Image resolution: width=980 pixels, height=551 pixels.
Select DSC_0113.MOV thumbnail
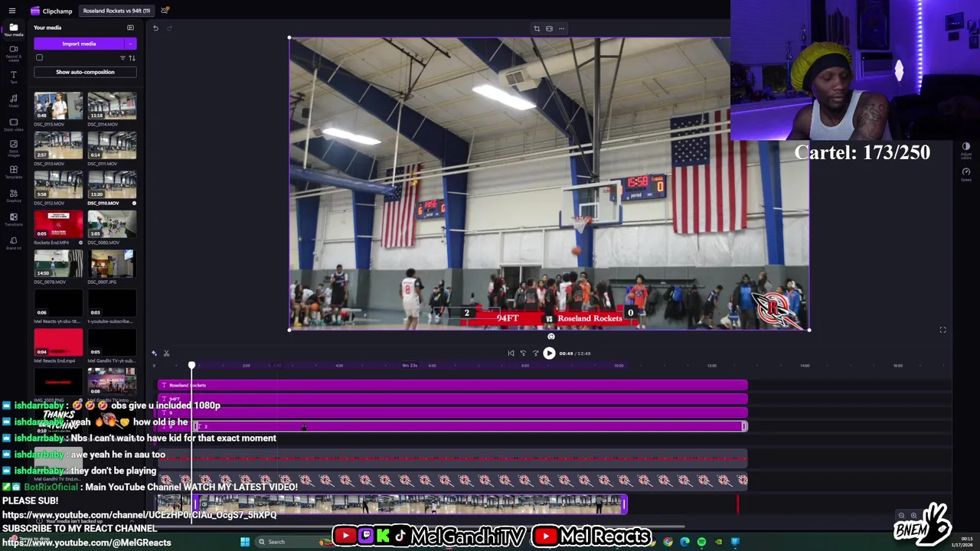(58, 145)
